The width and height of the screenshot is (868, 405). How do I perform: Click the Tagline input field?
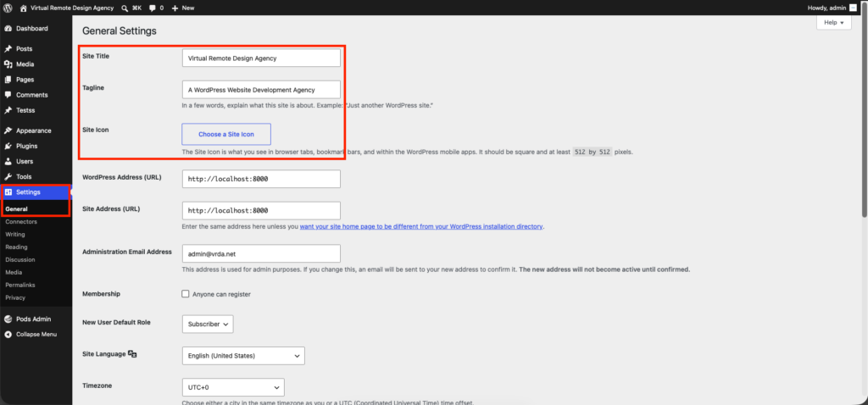[261, 90]
